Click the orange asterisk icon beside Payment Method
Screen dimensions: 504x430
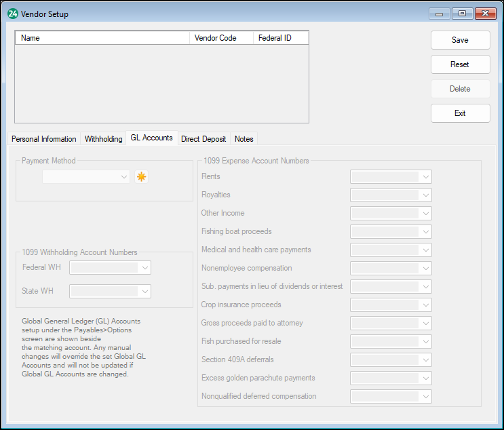pos(141,177)
